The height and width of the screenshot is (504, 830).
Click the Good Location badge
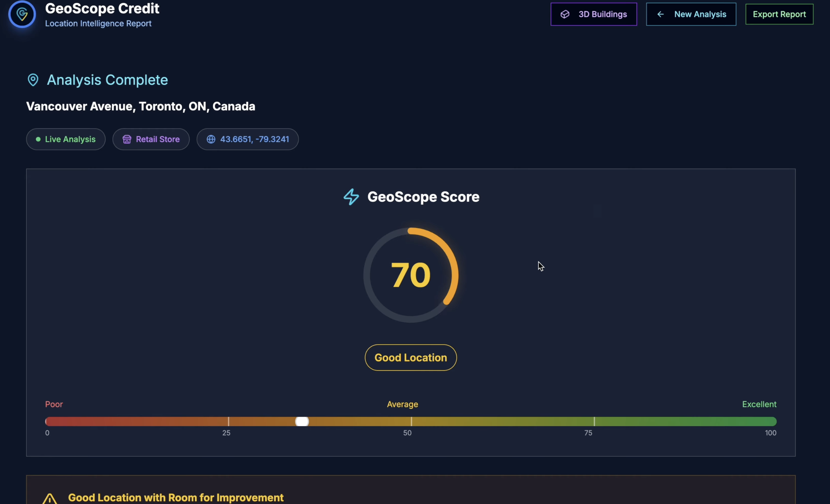coord(411,357)
